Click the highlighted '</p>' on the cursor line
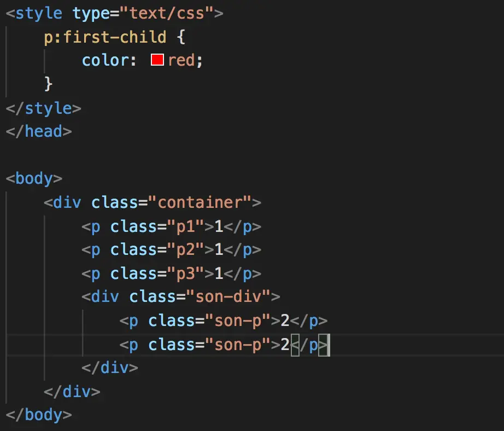504x431 pixels. point(309,345)
